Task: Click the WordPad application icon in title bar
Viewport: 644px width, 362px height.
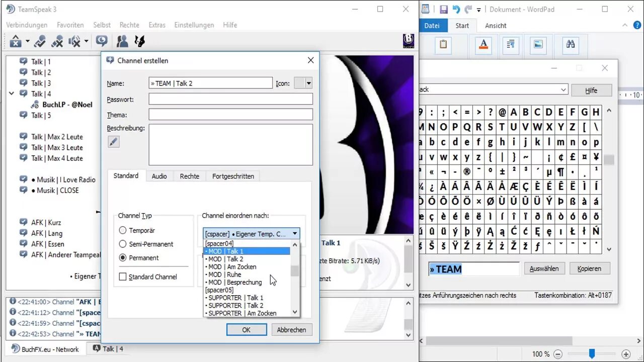Action: (426, 9)
